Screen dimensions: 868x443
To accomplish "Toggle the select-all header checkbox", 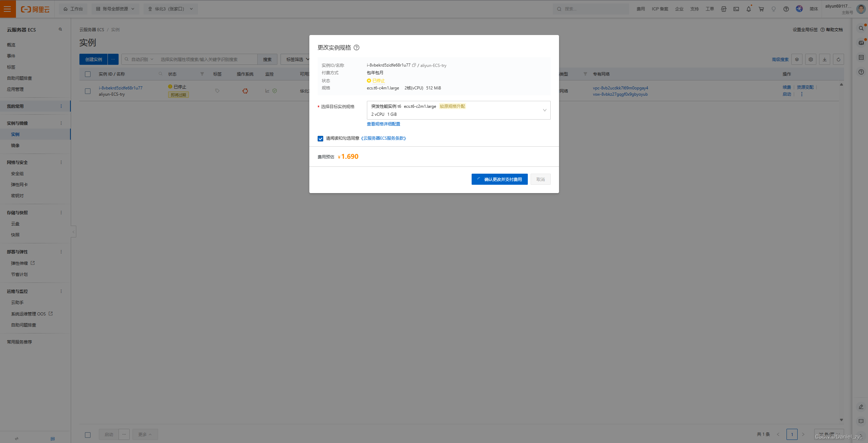I will point(88,74).
